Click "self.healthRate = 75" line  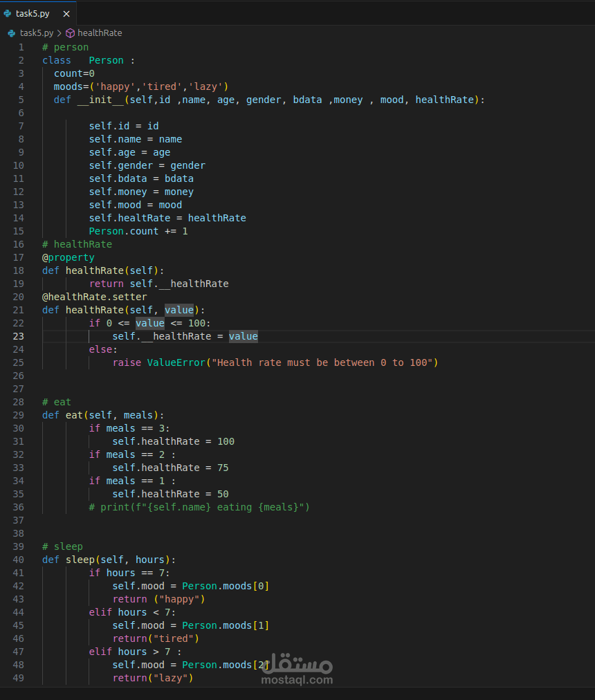(x=170, y=468)
